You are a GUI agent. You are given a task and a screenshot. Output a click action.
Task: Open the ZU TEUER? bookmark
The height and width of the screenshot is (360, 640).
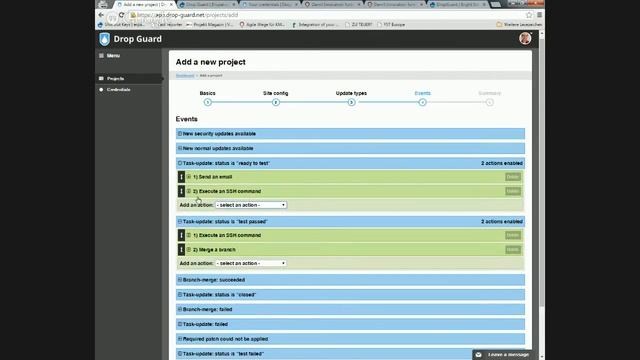tap(358, 24)
